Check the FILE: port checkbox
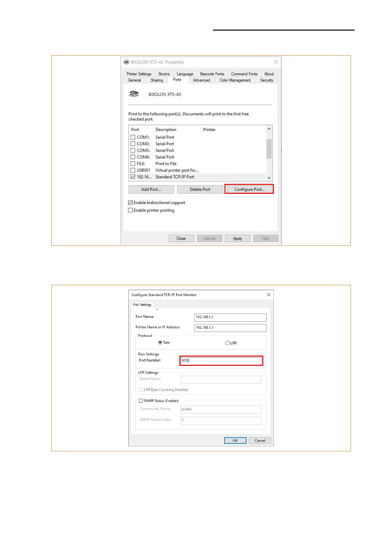 (x=133, y=164)
